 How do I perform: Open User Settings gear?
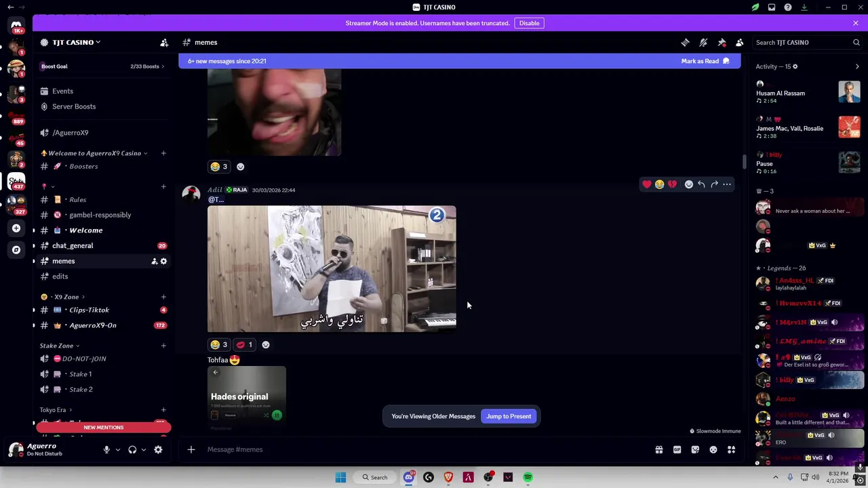(158, 449)
